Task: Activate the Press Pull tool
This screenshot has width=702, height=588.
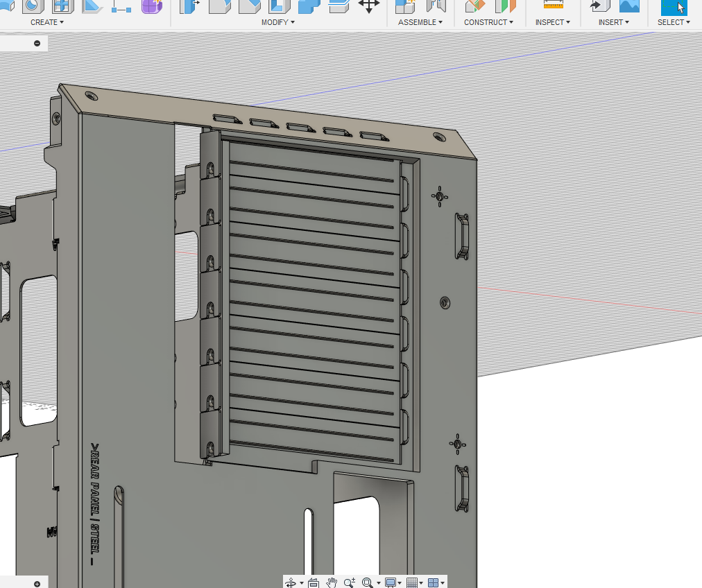Action: tap(189, 6)
